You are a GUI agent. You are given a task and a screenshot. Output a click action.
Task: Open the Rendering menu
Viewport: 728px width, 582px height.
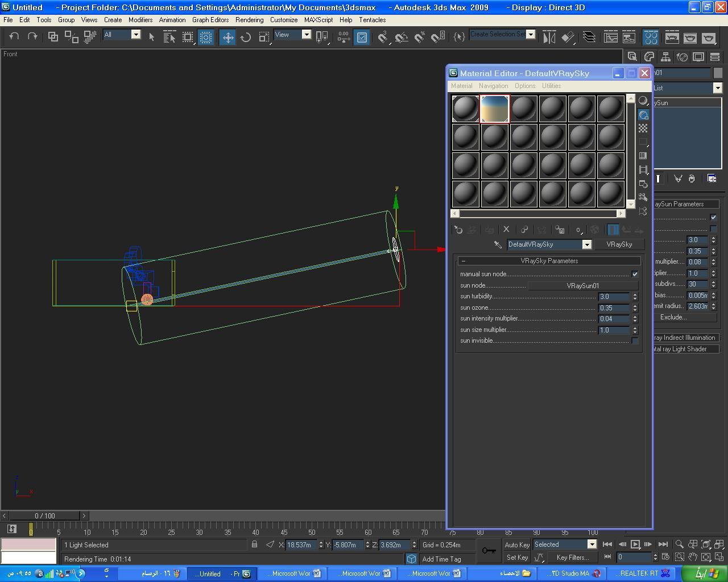pyautogui.click(x=249, y=19)
